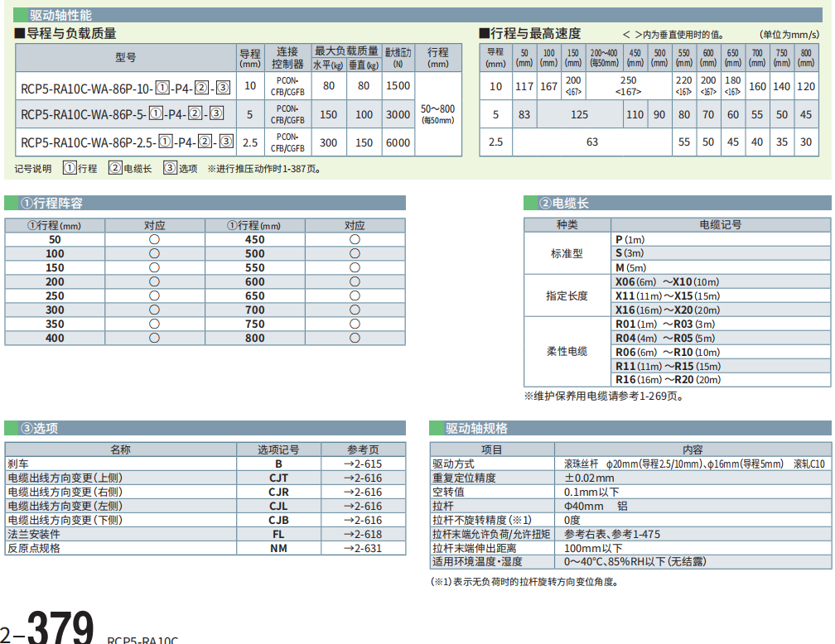This screenshot has height=644, width=835.
Task: Open page reference →2-615 for 刹车
Action: (x=363, y=464)
